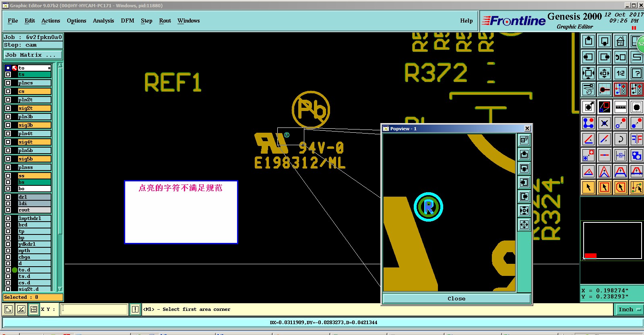Select the rectangle area selection tool
The width and height of the screenshot is (644, 335).
605,187
